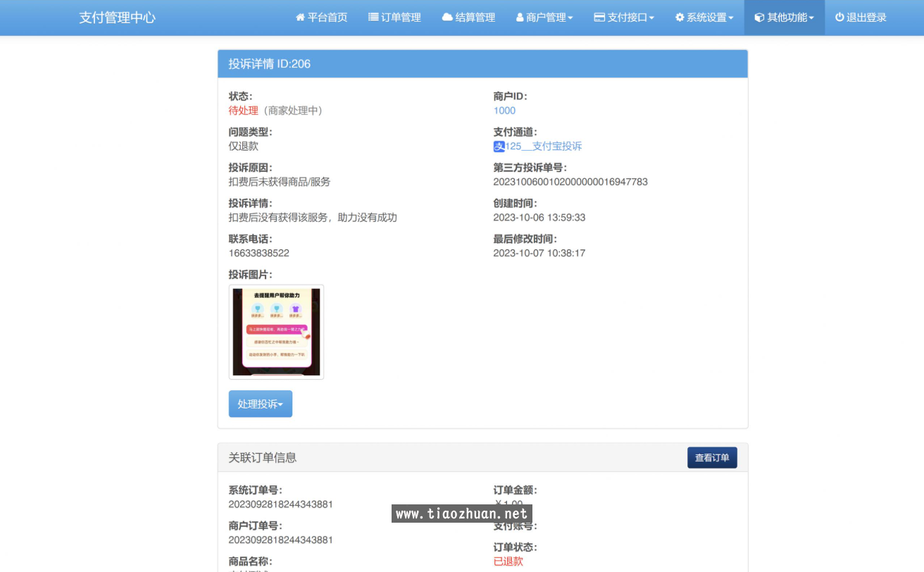This screenshot has height=572, width=924.
Task: Click the home icon beside 平台首页
Action: [300, 18]
